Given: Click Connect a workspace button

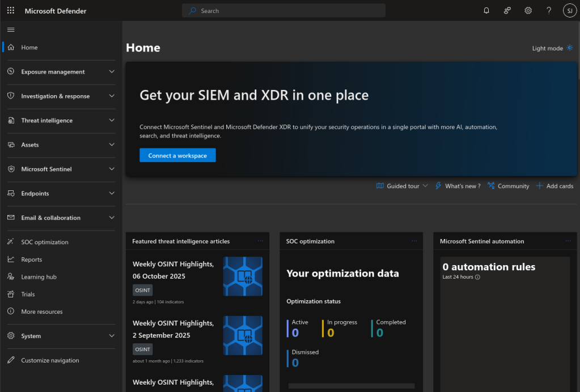Looking at the screenshot, I should click(x=177, y=155).
